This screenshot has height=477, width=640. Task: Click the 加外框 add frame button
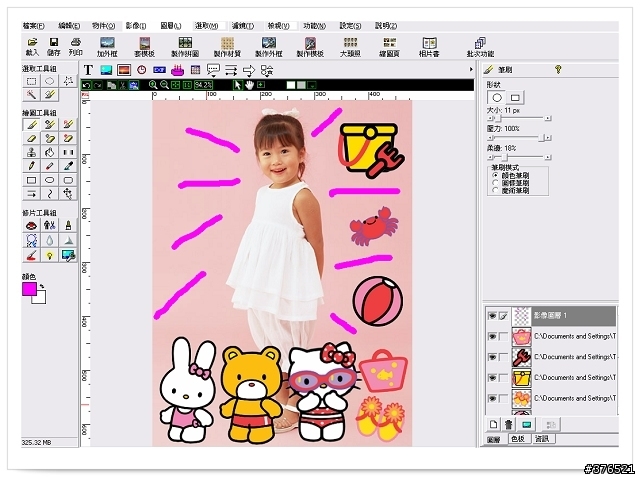point(107,47)
